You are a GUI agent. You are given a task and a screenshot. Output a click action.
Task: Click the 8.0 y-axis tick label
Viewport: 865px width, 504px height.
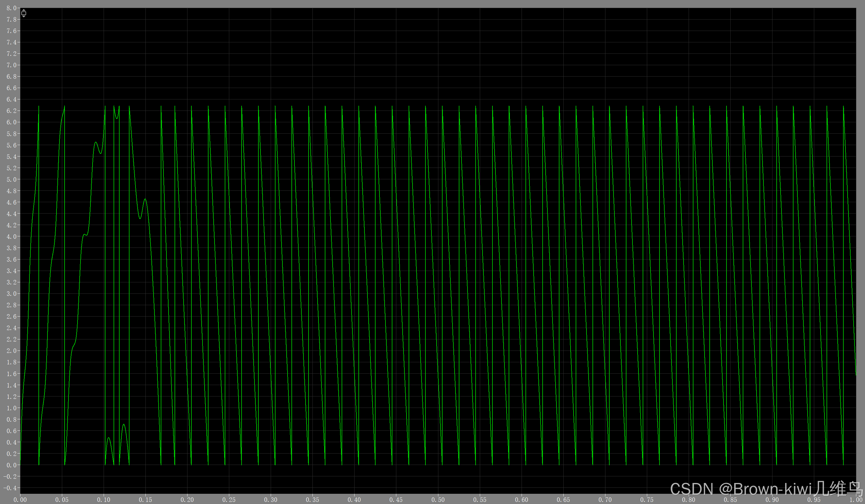pos(11,8)
